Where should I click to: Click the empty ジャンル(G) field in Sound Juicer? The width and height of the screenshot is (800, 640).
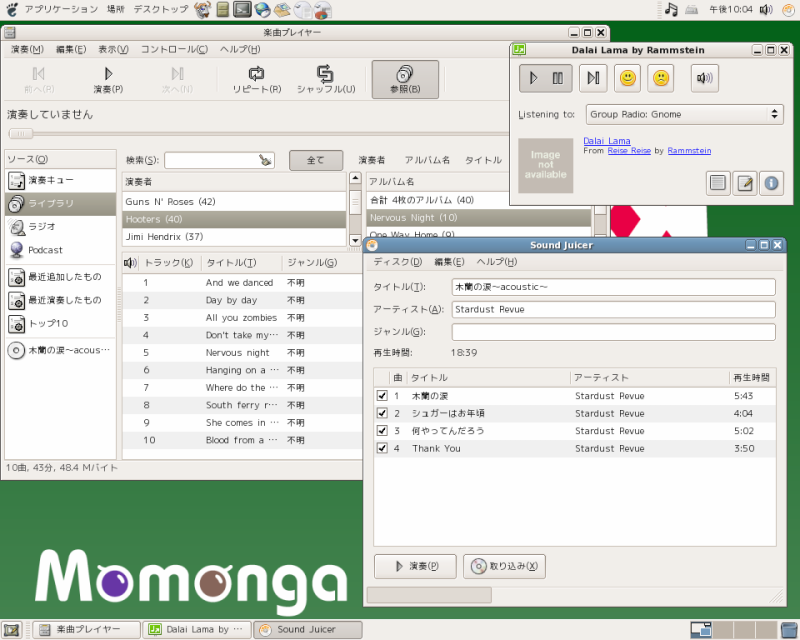point(613,332)
